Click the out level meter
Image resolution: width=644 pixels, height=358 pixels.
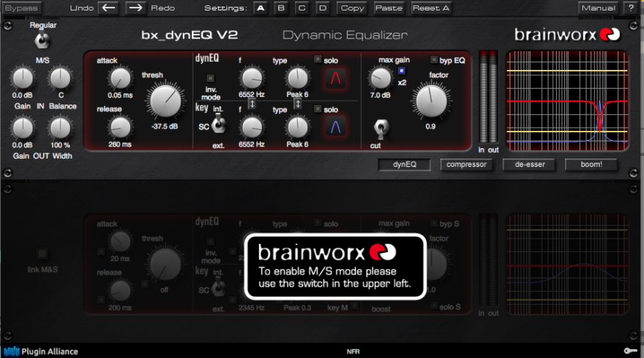pos(494,97)
